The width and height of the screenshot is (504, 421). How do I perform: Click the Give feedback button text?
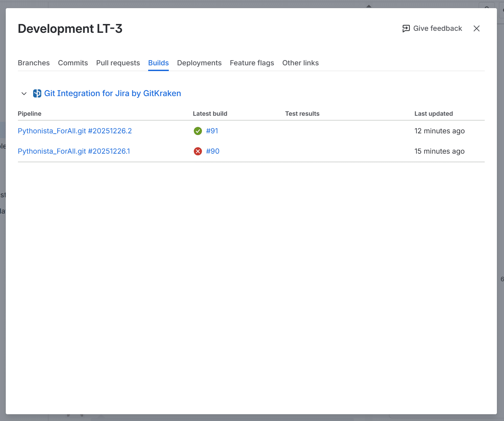click(x=437, y=28)
